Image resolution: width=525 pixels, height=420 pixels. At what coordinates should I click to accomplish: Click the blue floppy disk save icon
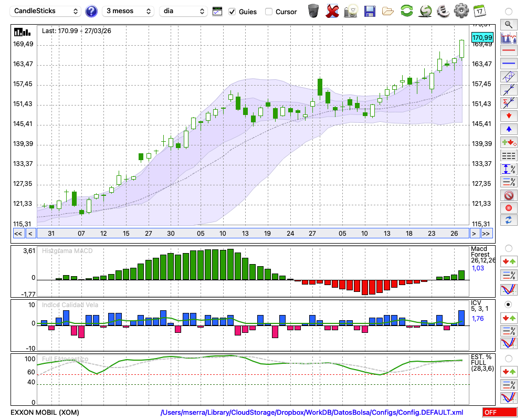point(370,10)
